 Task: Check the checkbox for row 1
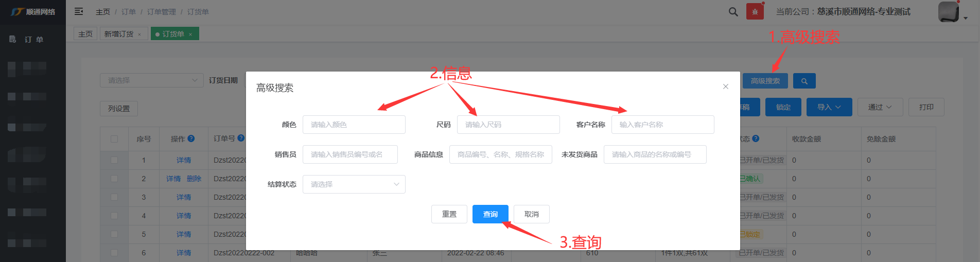(x=114, y=160)
